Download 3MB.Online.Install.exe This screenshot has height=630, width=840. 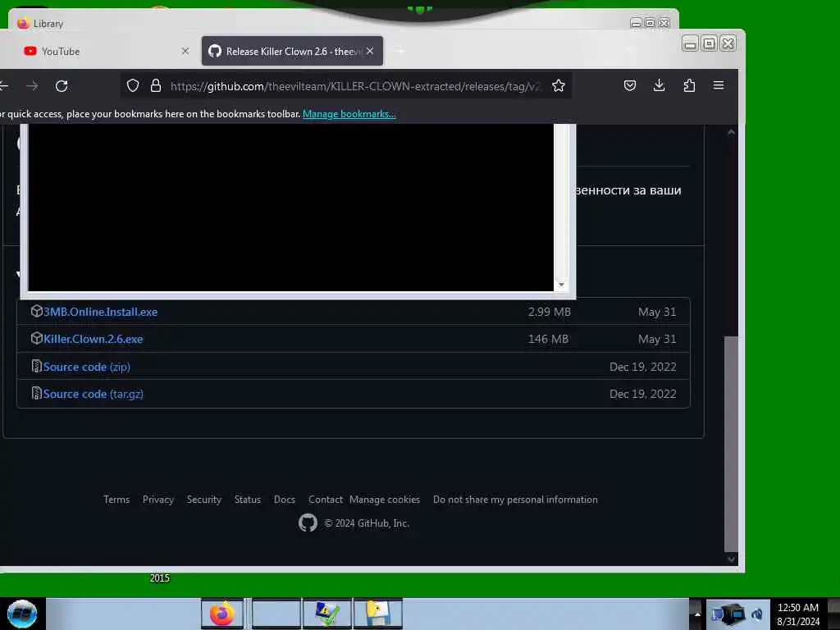tap(100, 312)
